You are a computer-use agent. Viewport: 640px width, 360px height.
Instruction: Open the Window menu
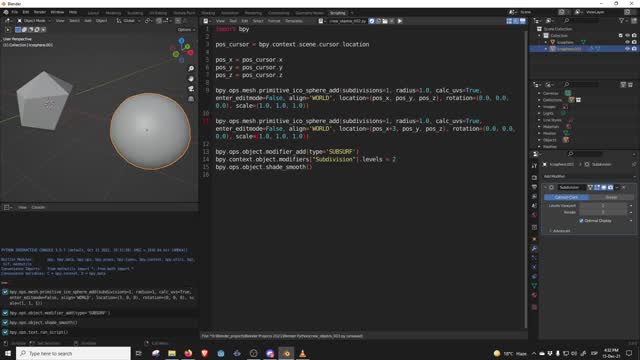(x=57, y=12)
